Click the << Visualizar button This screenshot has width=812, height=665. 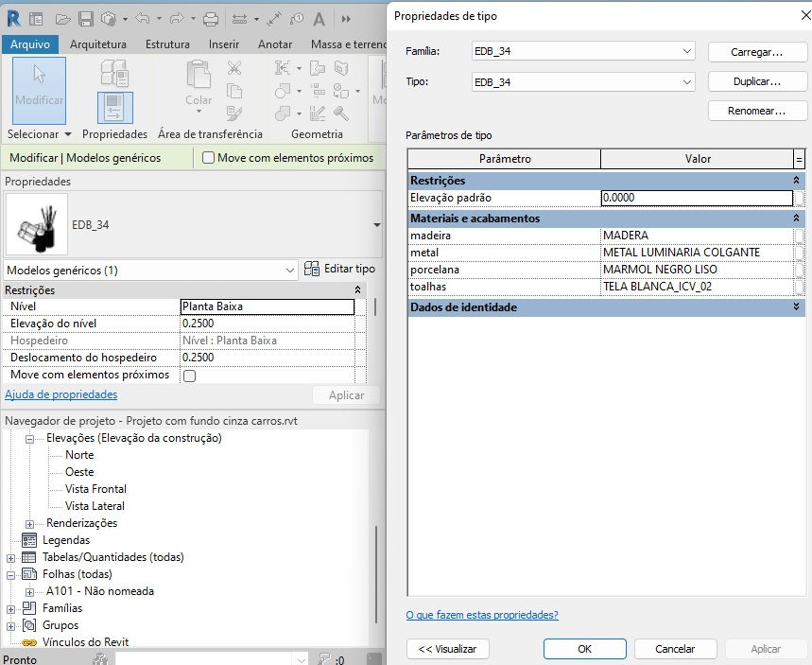tap(447, 649)
